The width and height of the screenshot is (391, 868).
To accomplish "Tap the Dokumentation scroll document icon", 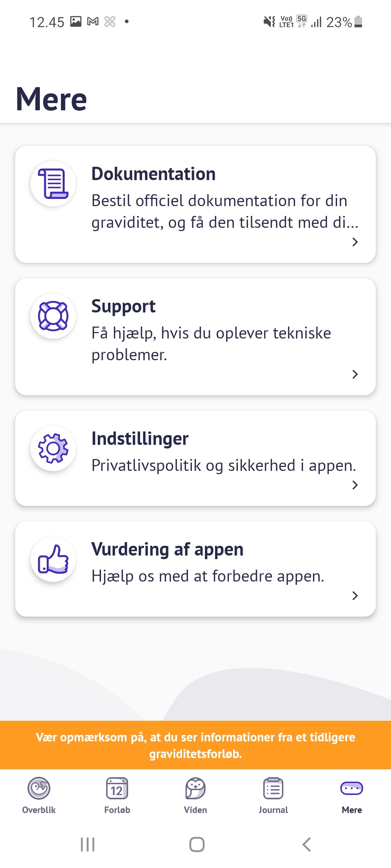I will 53,184.
